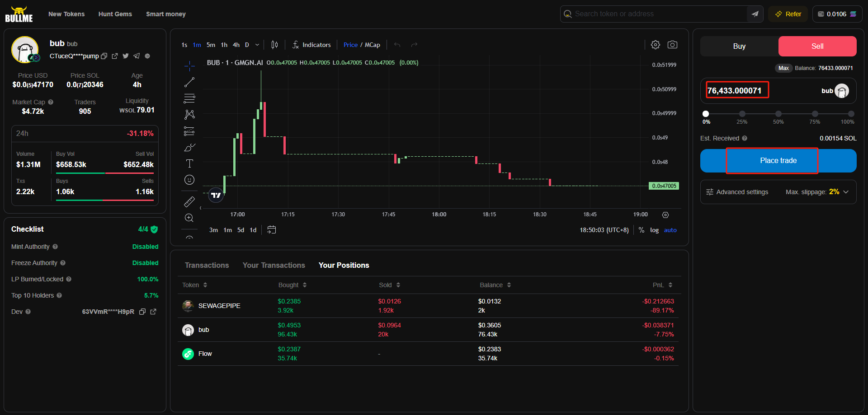Image resolution: width=868 pixels, height=415 pixels.
Task: Open the Hunt Gems menu
Action: 115,14
